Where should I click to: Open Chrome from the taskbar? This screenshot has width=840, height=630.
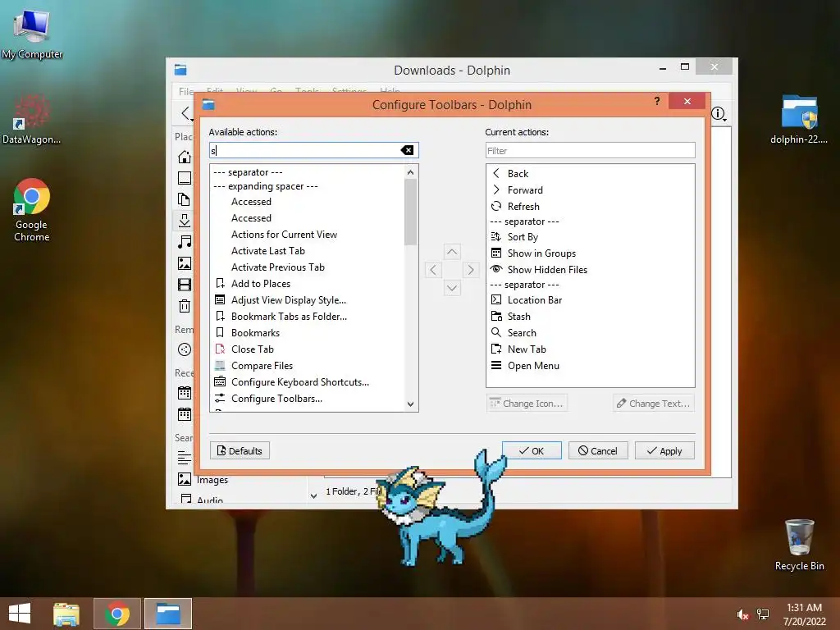coord(116,614)
